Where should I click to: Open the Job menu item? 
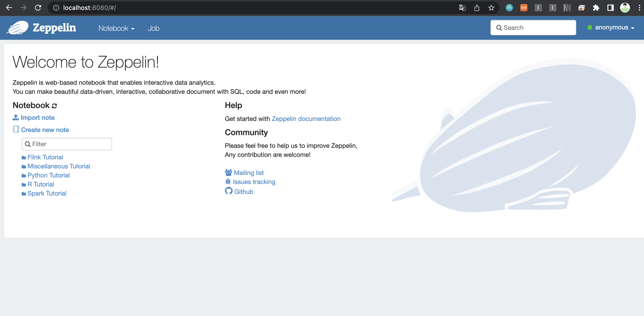[154, 28]
